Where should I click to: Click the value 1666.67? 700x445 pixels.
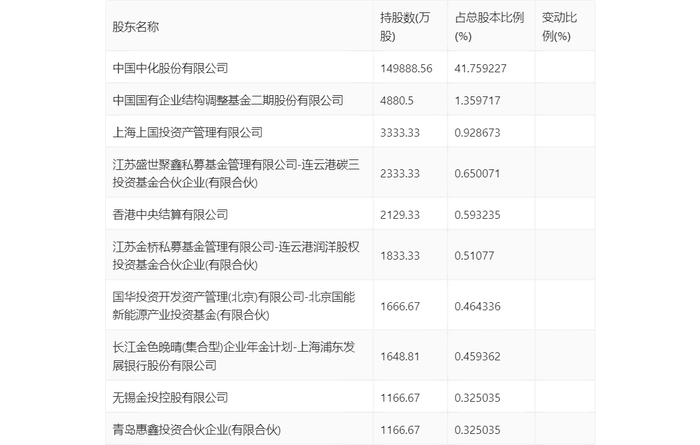pyautogui.click(x=400, y=306)
